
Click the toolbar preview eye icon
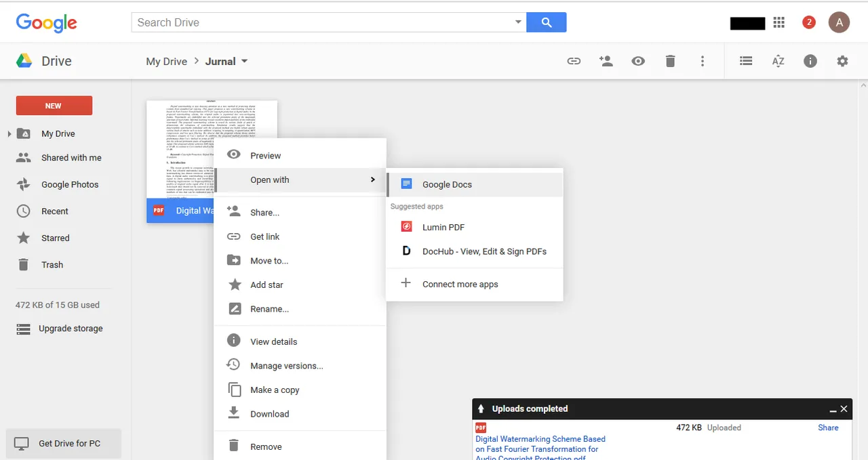coord(638,61)
